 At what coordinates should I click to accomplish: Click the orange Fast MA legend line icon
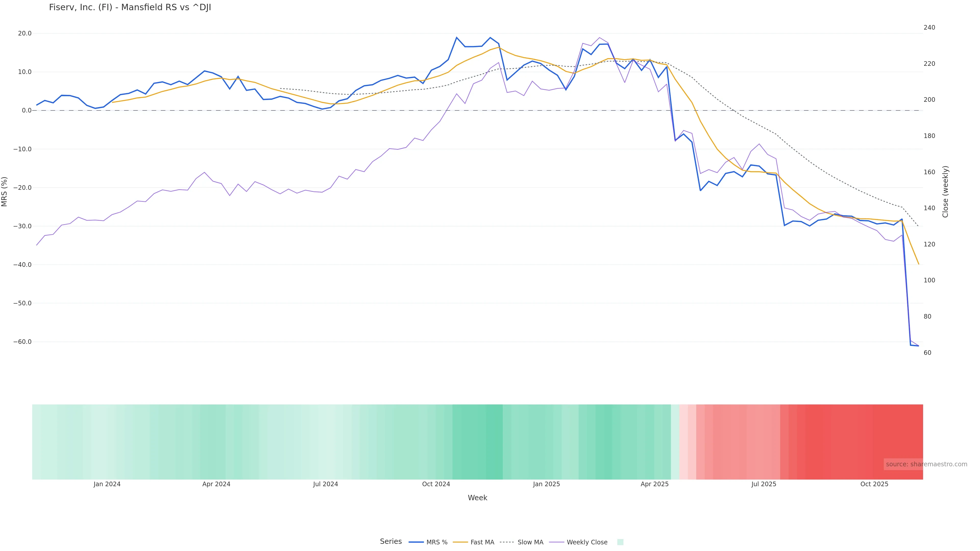click(460, 542)
